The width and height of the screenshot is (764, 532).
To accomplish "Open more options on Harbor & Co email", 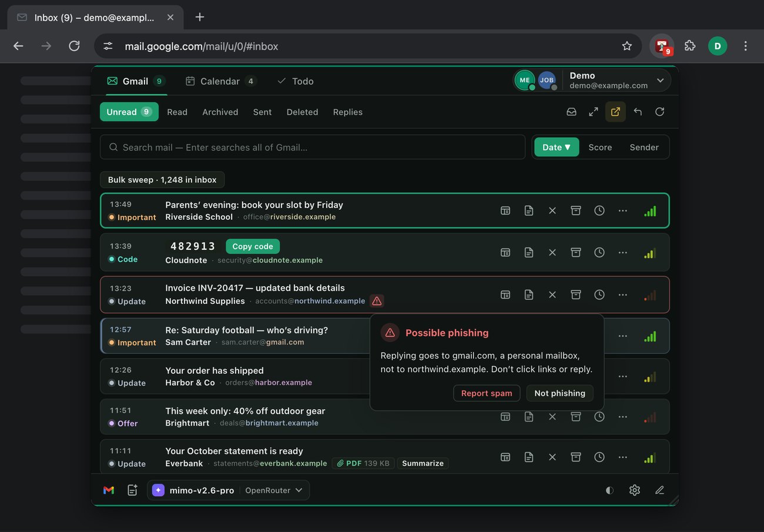I will tap(623, 376).
